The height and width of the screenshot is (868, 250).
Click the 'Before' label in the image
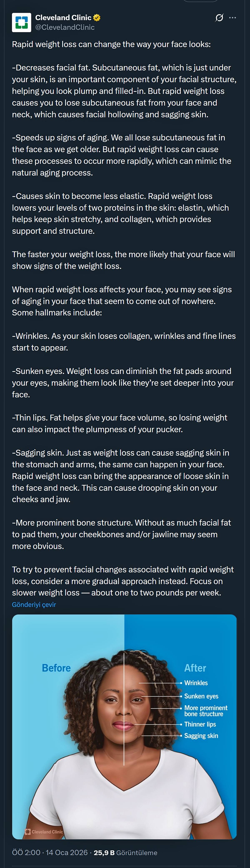pyautogui.click(x=56, y=668)
